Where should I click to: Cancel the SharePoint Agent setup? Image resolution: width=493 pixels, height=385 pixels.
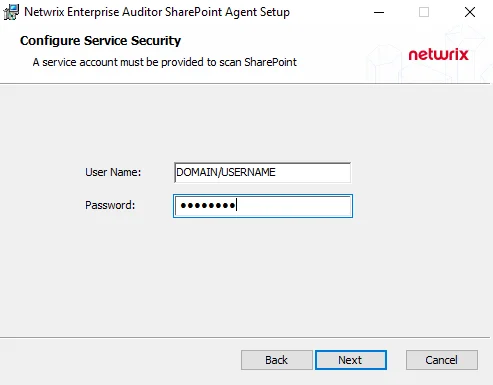[442, 360]
